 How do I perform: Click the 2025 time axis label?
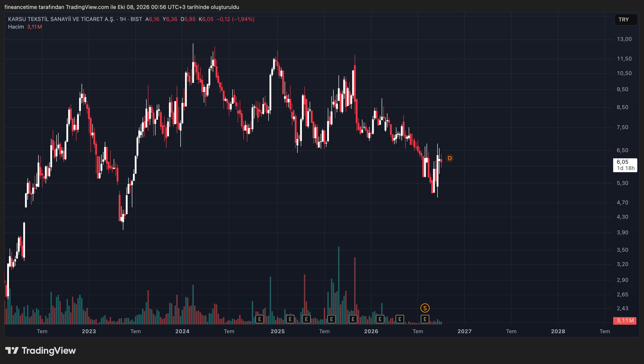point(278,331)
